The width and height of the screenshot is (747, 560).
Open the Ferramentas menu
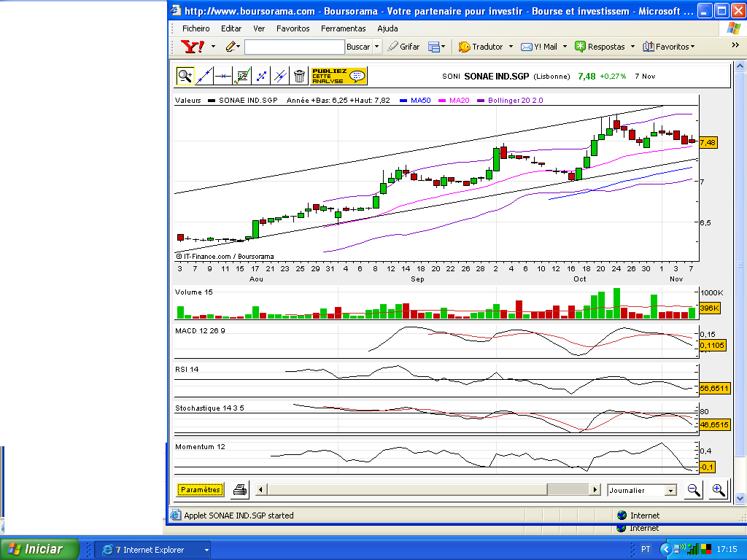(x=343, y=28)
